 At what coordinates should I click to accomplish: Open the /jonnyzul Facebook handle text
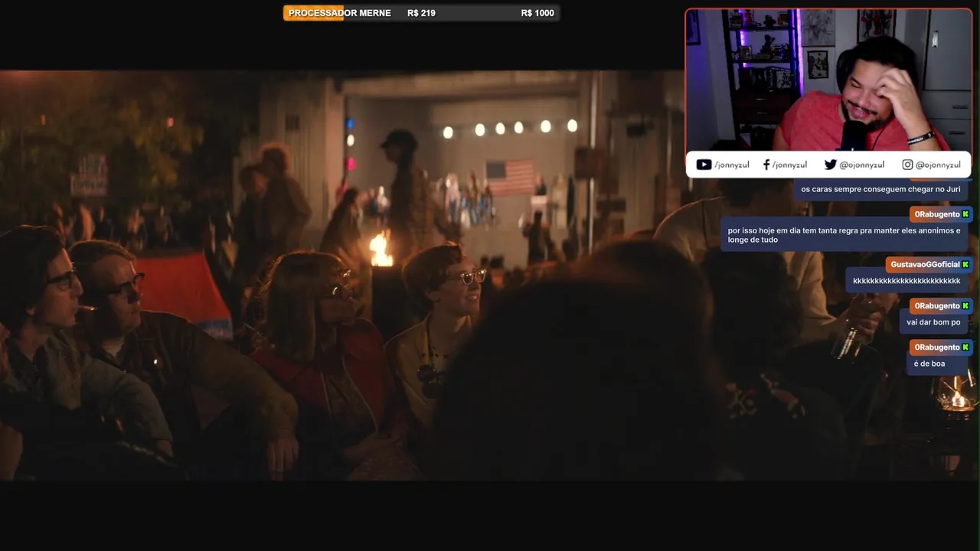coord(789,165)
